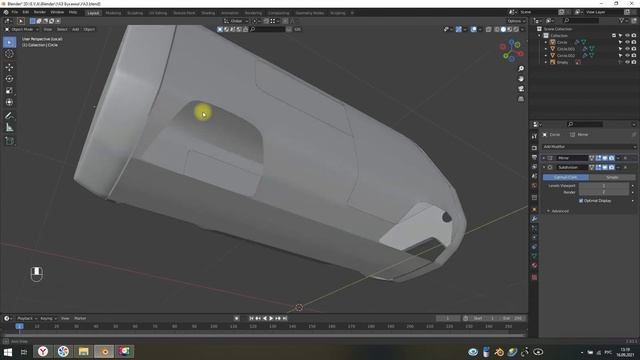
Task: Open Render properties tab icon
Action: [x=534, y=148]
